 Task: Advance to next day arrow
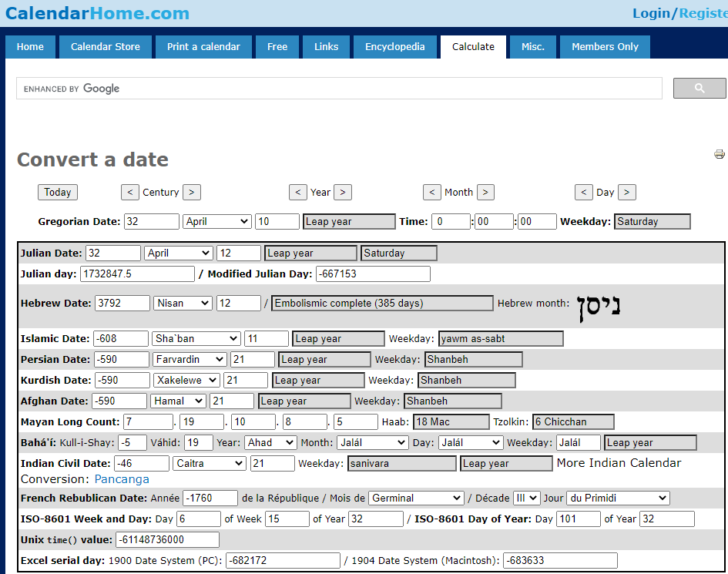click(x=627, y=193)
